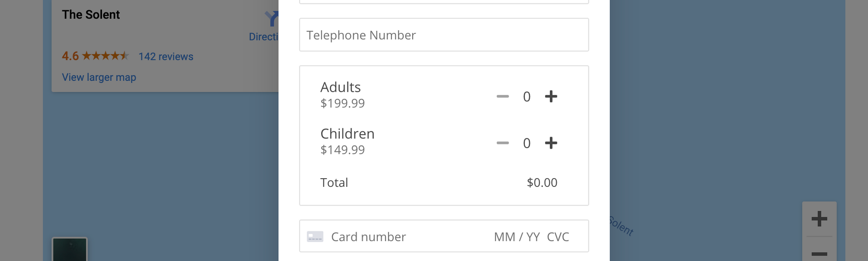
Task: Select the MM / YY expiry field
Action: (517, 237)
